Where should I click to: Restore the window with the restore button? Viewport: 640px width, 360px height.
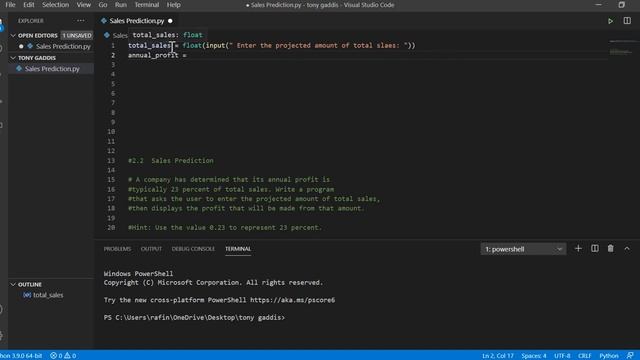coord(621,5)
